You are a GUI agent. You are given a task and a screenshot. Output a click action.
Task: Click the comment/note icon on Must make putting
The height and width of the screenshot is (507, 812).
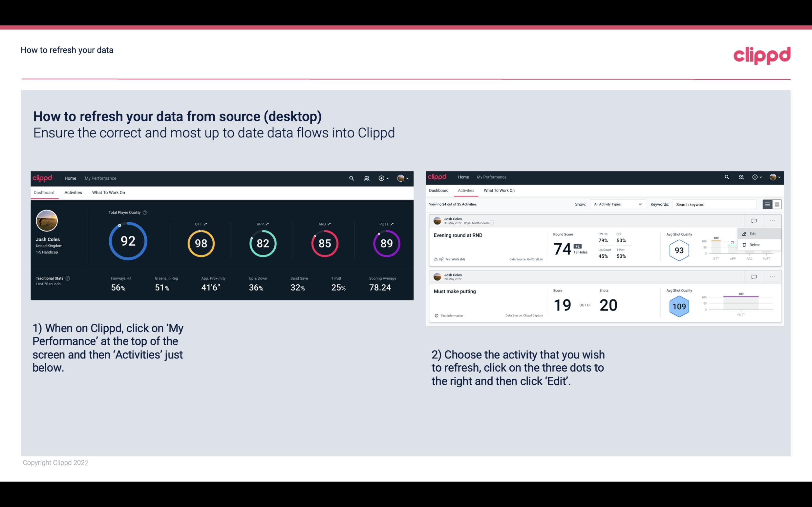[754, 276]
